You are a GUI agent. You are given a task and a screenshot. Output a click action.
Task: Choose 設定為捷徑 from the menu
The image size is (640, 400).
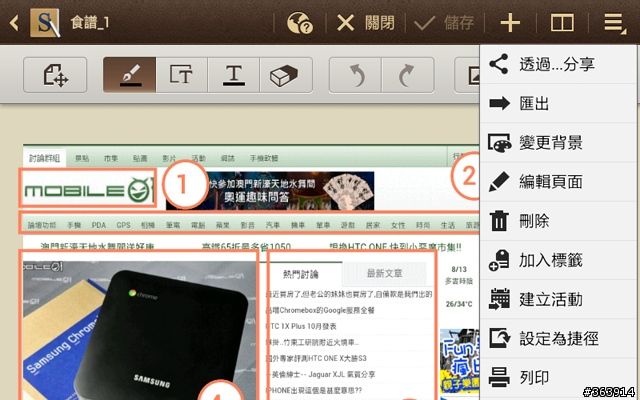point(558,338)
